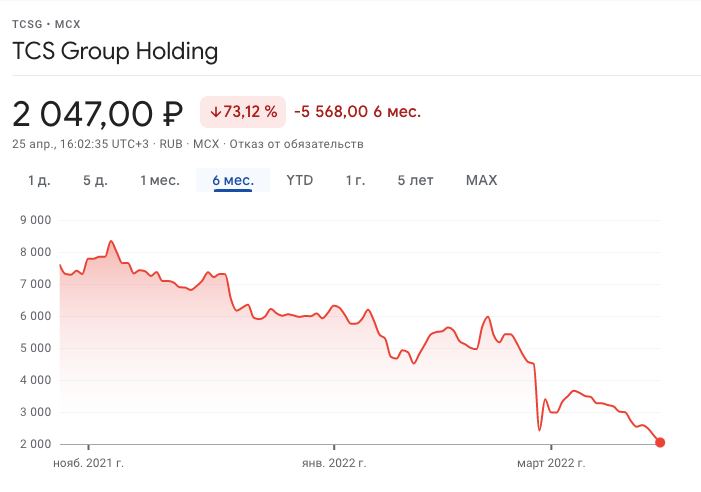This screenshot has height=492, width=701.
Task: Open the 5 лет chart view
Action: [415, 181]
